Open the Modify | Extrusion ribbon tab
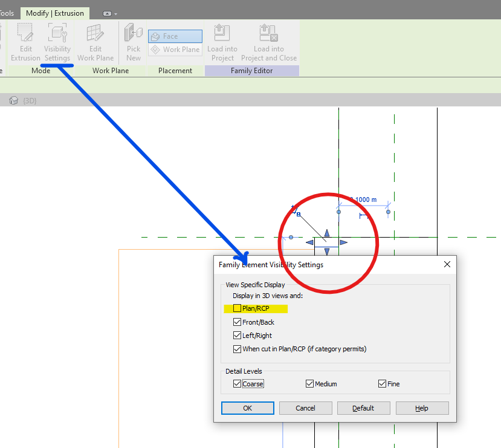501x448 pixels. tap(55, 13)
